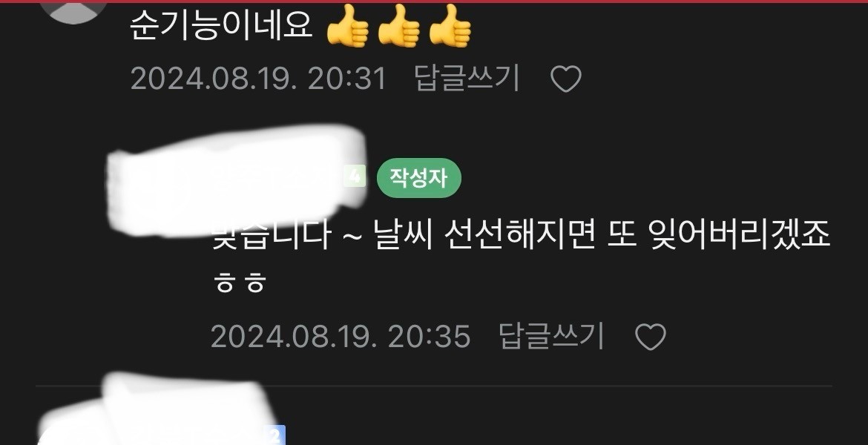Like the comment posted at 20:31
The image size is (868, 445).
pos(566,79)
